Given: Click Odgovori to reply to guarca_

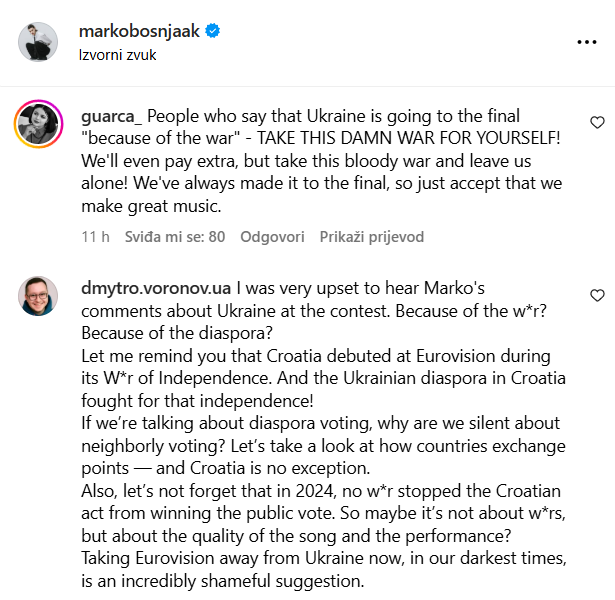Looking at the screenshot, I should pyautogui.click(x=272, y=237).
